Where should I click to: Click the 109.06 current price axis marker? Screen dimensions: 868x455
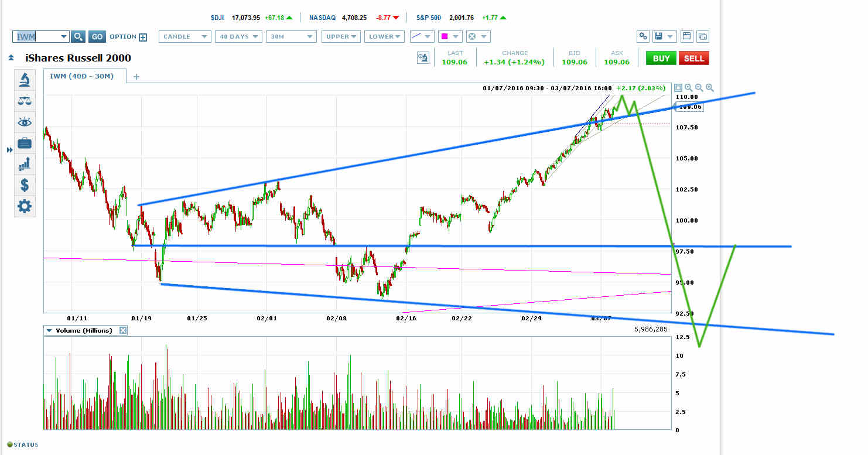[690, 107]
